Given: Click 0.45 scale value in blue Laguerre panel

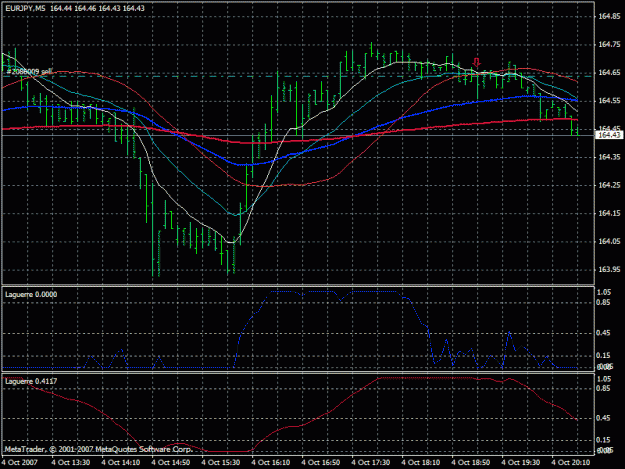Looking at the screenshot, I should pos(604,333).
